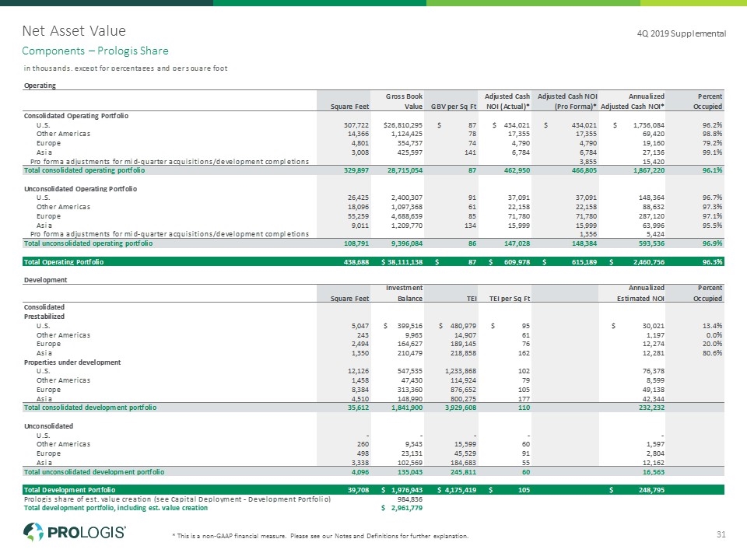Screen dimensions: 747x560
Task: Select unconsolidated pro forma adjustment 1,356
Action: [588, 234]
